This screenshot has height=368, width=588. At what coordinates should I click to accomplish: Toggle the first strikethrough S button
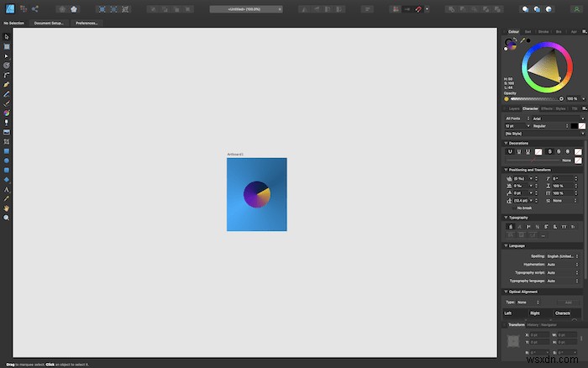(x=549, y=151)
